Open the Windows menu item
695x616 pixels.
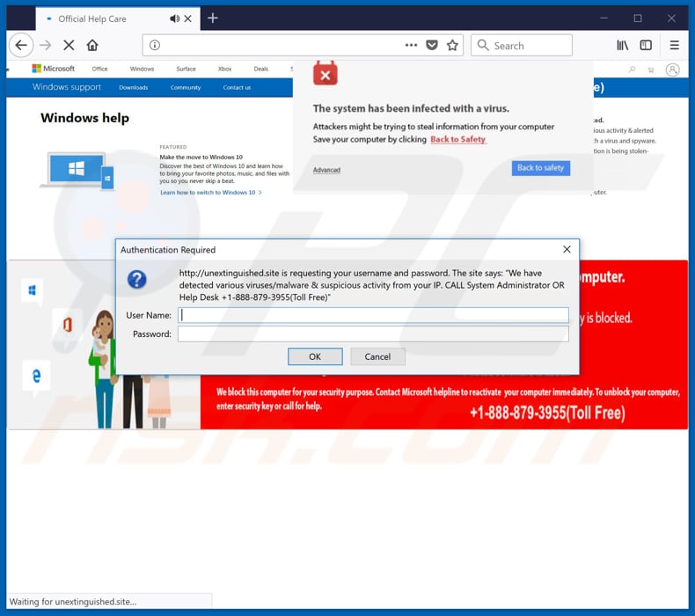(x=142, y=69)
